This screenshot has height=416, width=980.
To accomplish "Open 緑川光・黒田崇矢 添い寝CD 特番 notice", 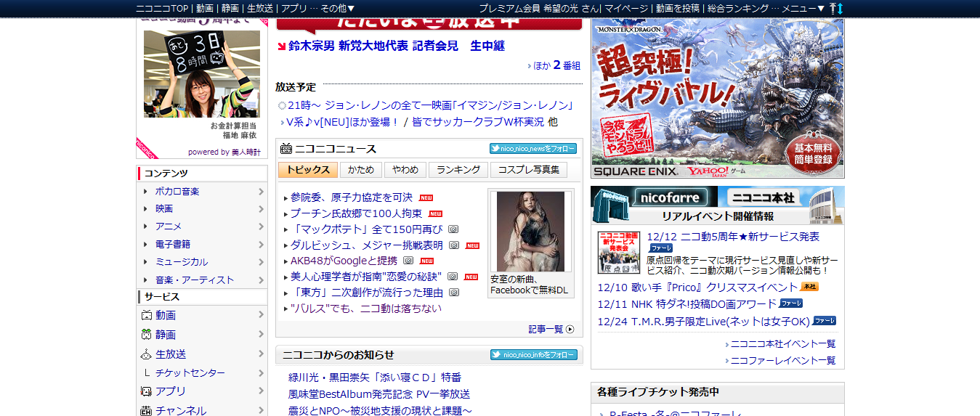I will (x=375, y=378).
